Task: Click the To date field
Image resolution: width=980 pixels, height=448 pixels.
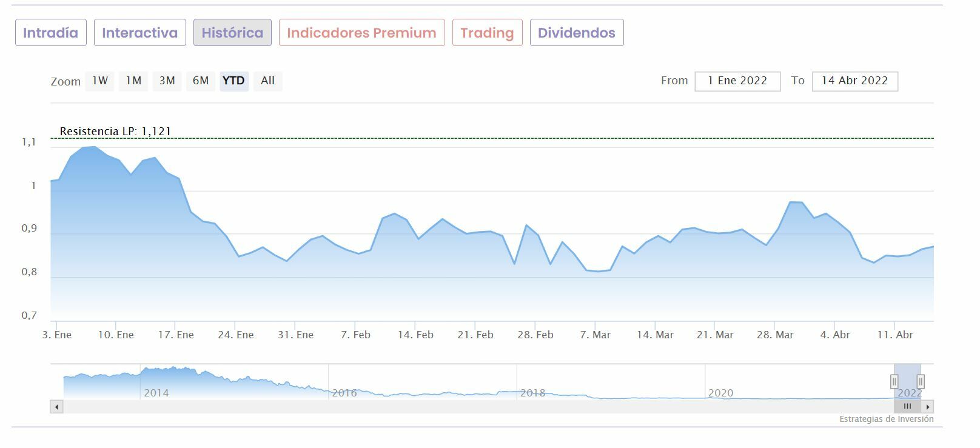Action: (x=854, y=81)
